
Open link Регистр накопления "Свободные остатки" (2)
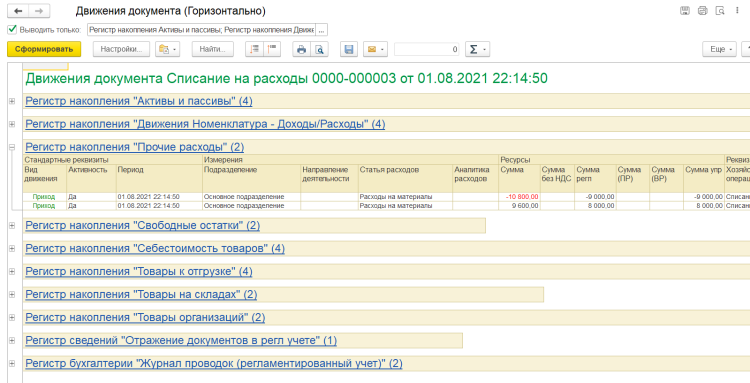[x=143, y=225]
